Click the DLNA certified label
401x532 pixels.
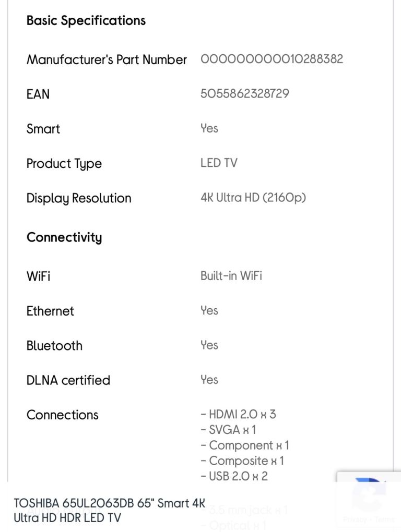pyautogui.click(x=68, y=380)
